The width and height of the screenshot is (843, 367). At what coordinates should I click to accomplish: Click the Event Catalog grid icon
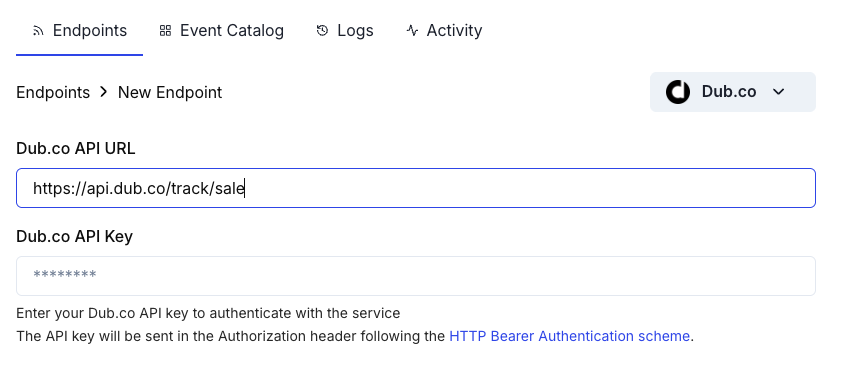165,31
